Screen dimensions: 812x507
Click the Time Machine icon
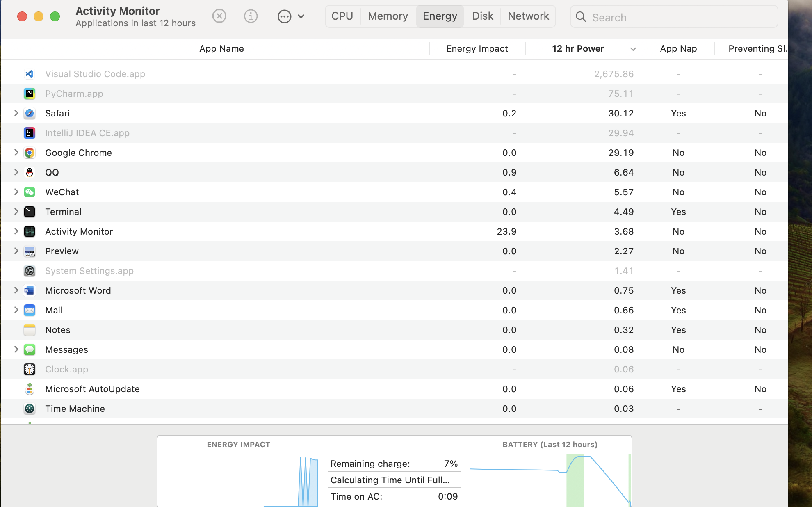tap(30, 409)
